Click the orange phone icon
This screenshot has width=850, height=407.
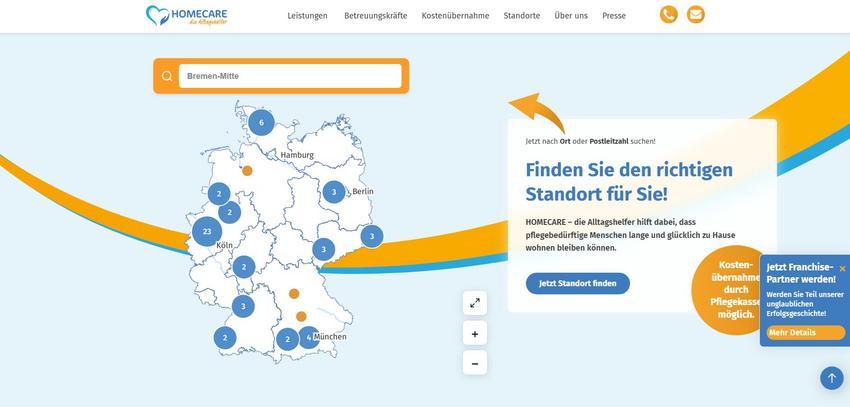click(x=668, y=15)
